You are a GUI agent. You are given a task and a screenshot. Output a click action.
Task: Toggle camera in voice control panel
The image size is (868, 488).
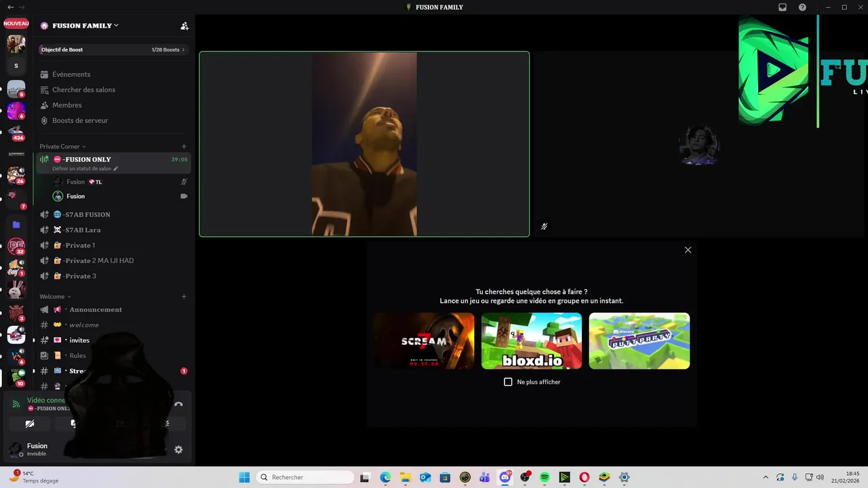[x=29, y=424]
